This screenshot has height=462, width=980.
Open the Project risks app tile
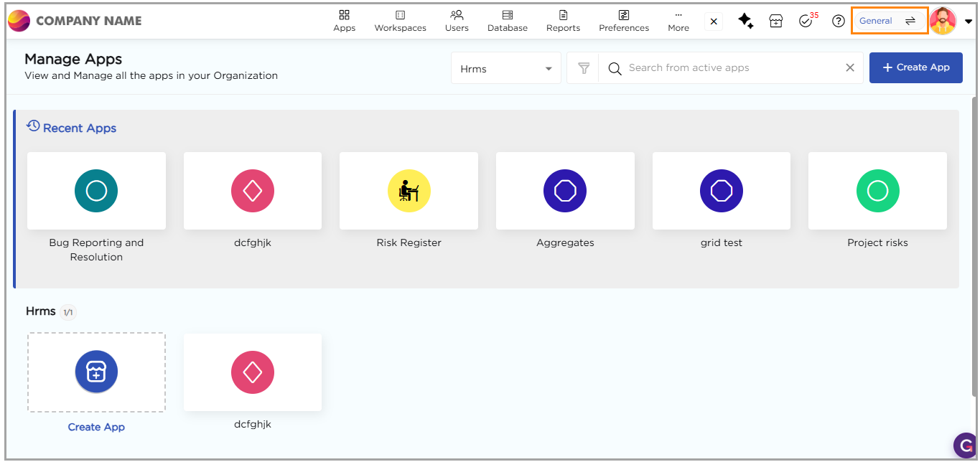[877, 191]
